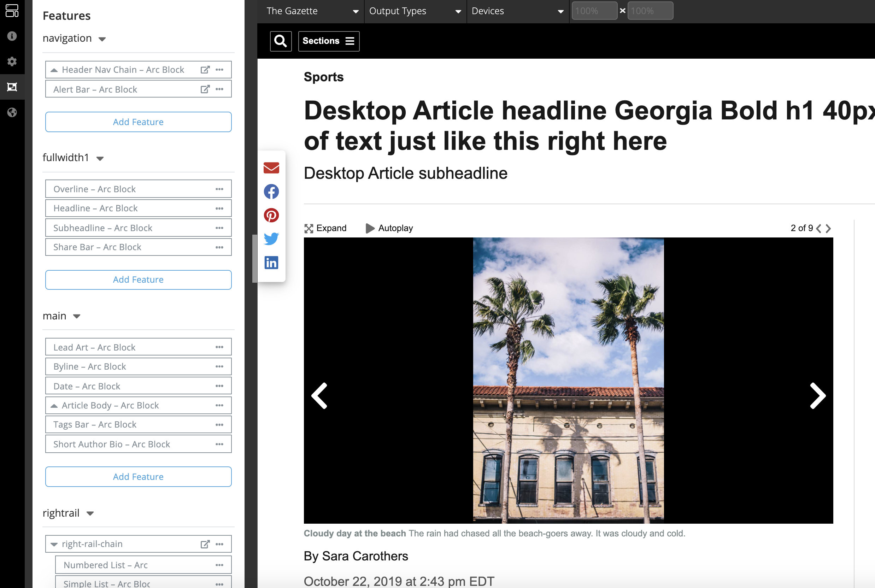Image resolution: width=875 pixels, height=588 pixels.
Task: Open the Devices dropdown
Action: pyautogui.click(x=518, y=11)
